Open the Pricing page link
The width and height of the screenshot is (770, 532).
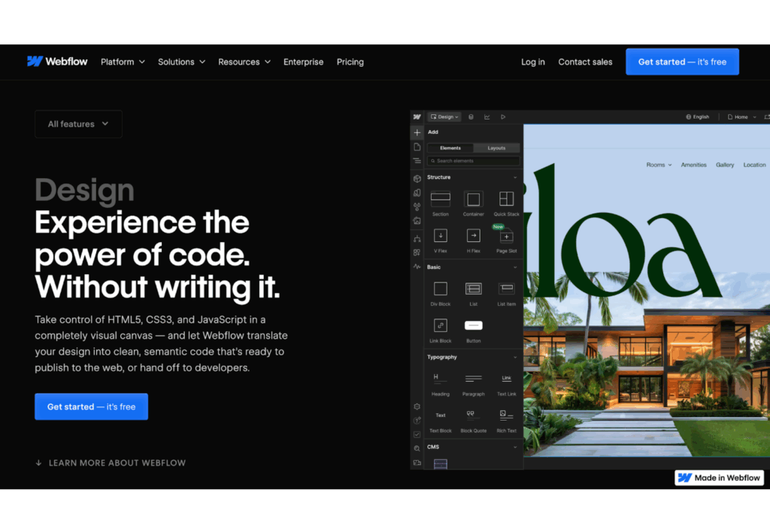350,62
